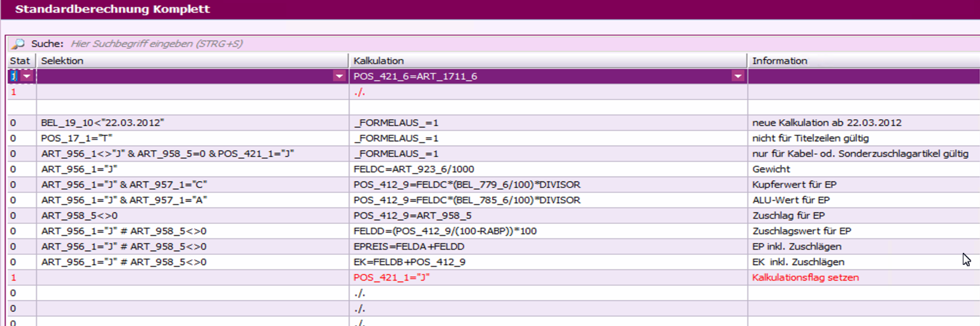Open the Stat dropdown in selected row
The width and height of the screenshot is (980, 326).
(27, 76)
